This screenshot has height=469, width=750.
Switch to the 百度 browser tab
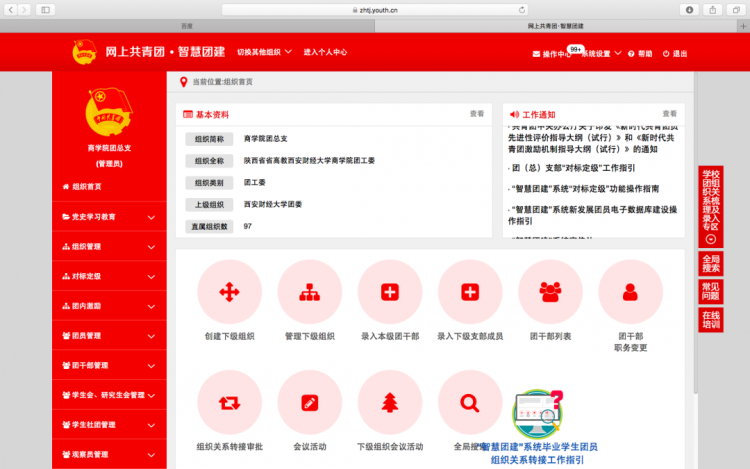pos(187,26)
